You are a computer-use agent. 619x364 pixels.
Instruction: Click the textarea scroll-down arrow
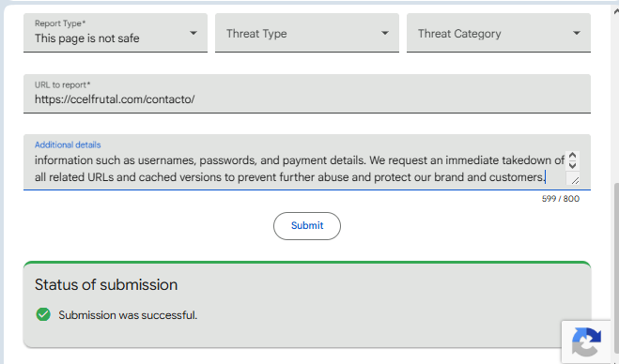[x=572, y=165]
